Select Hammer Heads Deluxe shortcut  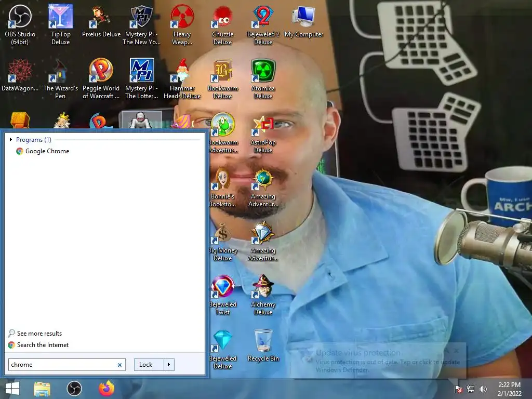tap(182, 79)
